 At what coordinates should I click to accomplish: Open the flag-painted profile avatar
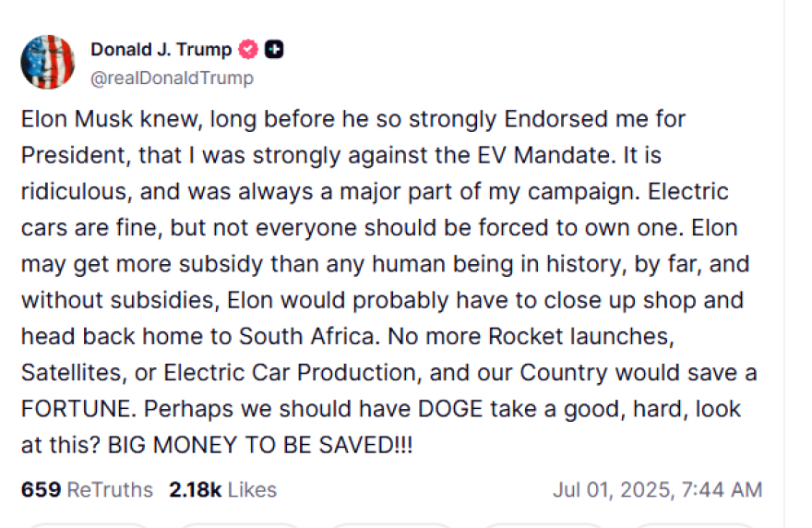[x=48, y=62]
